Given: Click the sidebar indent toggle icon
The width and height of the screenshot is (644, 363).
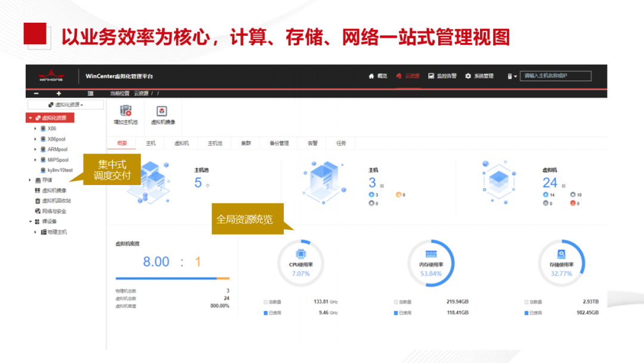Looking at the screenshot, I should [x=91, y=94].
